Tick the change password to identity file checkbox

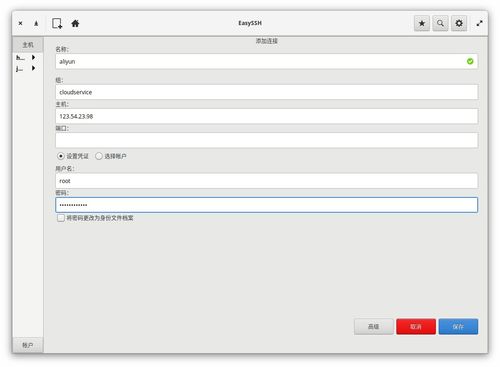(x=61, y=218)
